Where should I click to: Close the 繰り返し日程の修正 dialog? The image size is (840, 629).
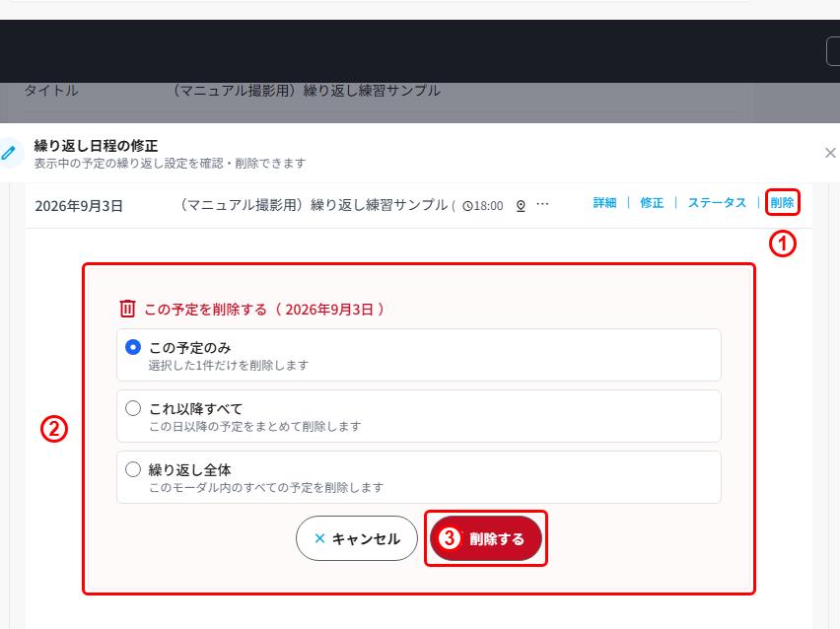[x=830, y=153]
